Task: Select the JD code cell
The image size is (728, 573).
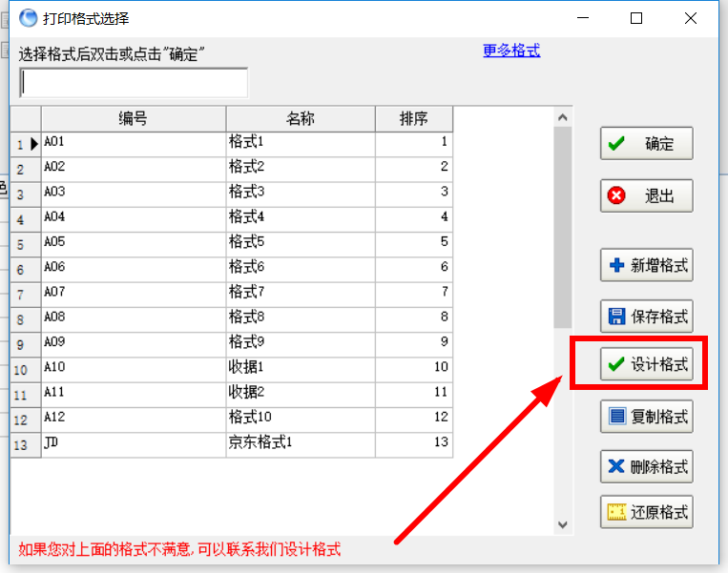Action: coord(134,445)
